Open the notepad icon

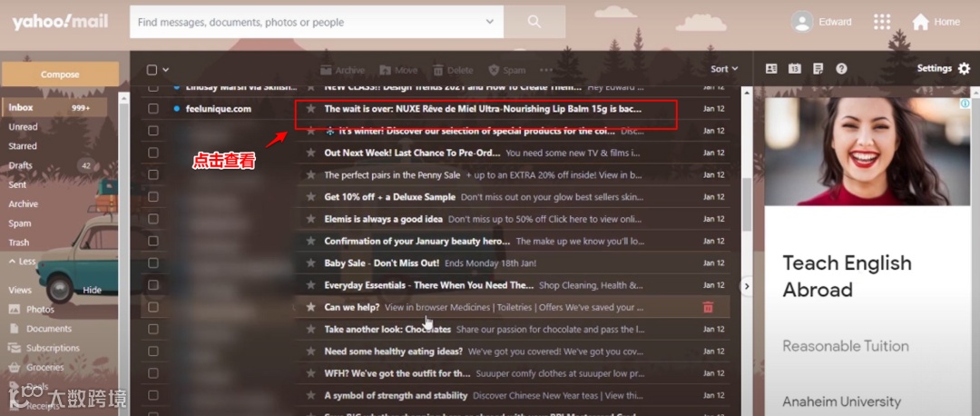tap(818, 69)
